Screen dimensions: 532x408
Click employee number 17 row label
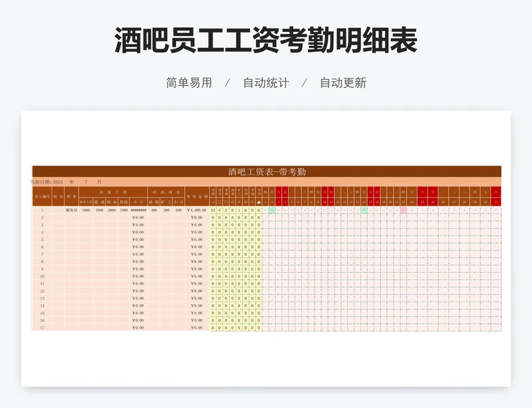pos(42,328)
